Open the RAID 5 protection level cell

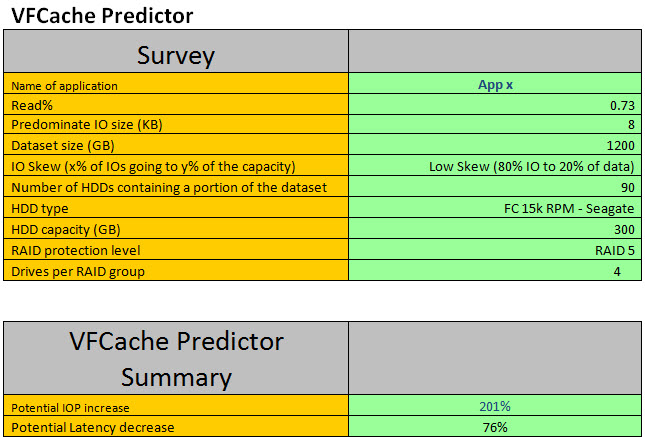click(x=494, y=250)
